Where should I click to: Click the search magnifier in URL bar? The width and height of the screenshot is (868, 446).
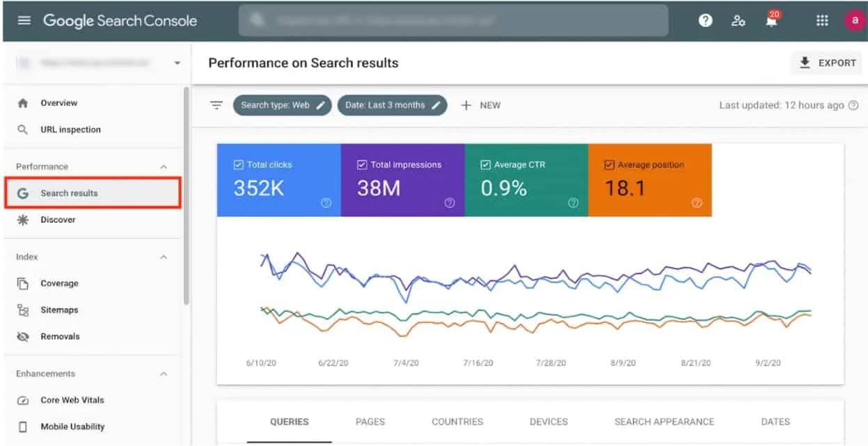click(x=258, y=20)
